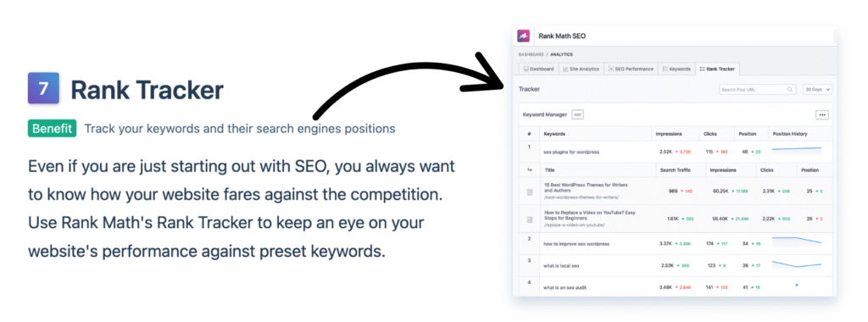Image resolution: width=868 pixels, height=322 pixels.
Task: Focus the Search Post URL field
Action: pyautogui.click(x=758, y=89)
